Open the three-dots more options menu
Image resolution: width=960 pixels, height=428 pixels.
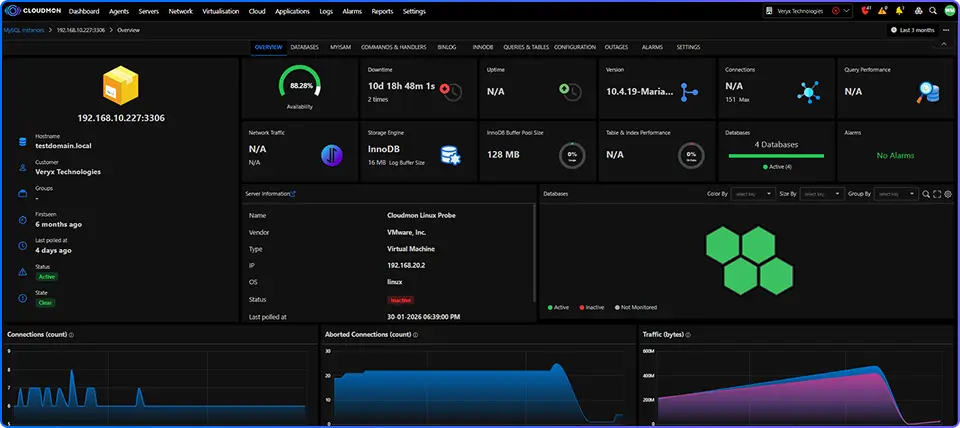(947, 30)
